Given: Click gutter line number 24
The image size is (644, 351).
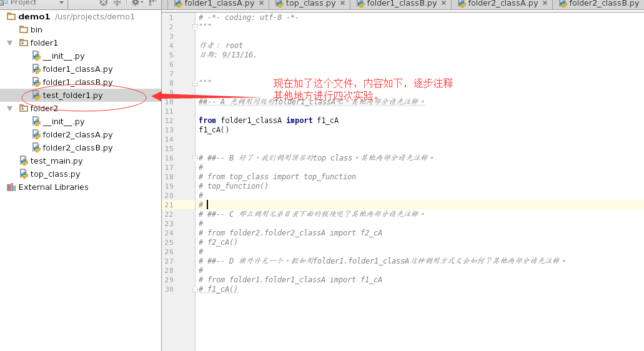Looking at the screenshot, I should pyautogui.click(x=169, y=233).
